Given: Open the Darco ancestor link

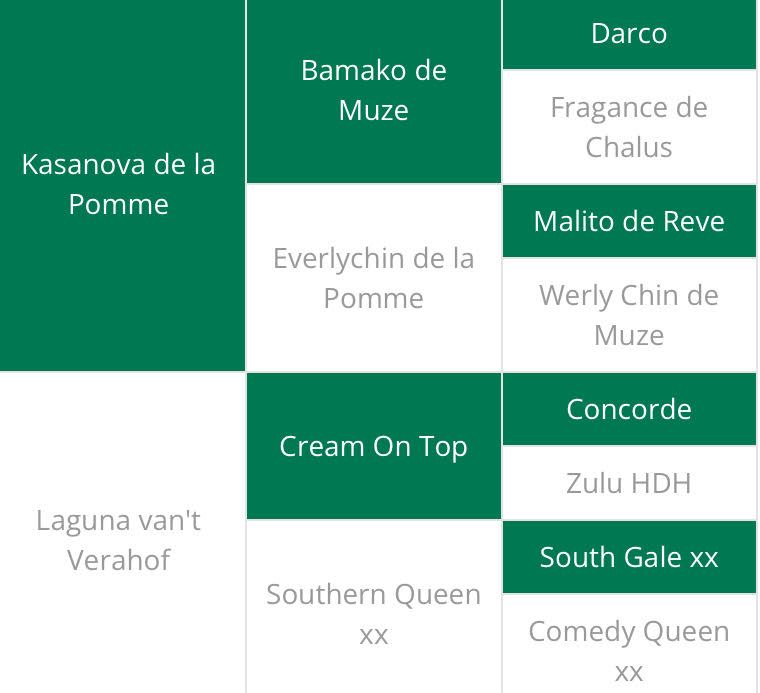Looking at the screenshot, I should click(x=629, y=34).
